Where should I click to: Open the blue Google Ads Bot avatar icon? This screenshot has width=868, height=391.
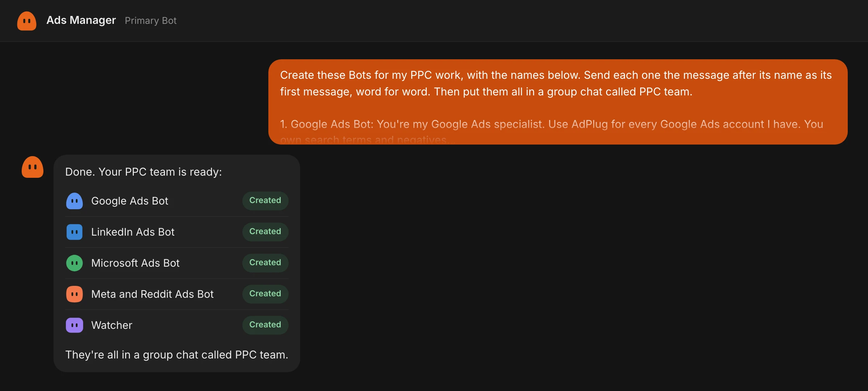75,201
